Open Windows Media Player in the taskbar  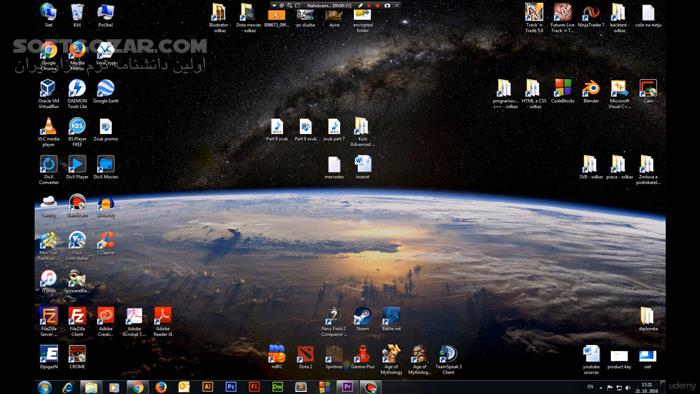[x=114, y=387]
